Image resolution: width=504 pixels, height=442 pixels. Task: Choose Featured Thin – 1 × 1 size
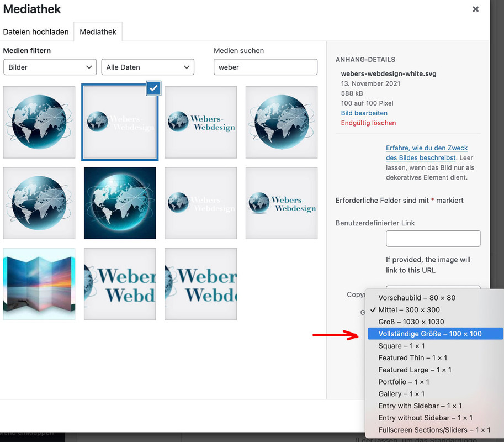pos(435,357)
